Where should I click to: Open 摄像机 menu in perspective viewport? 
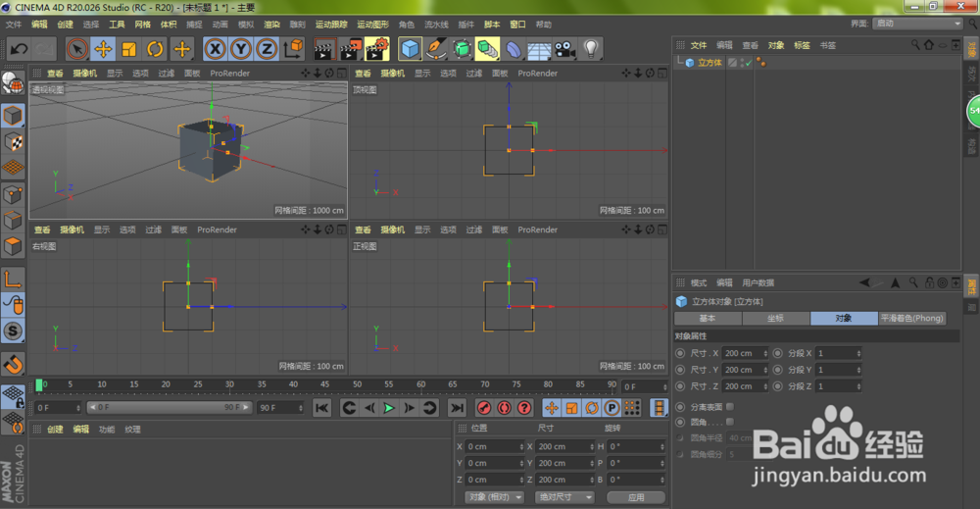(84, 74)
